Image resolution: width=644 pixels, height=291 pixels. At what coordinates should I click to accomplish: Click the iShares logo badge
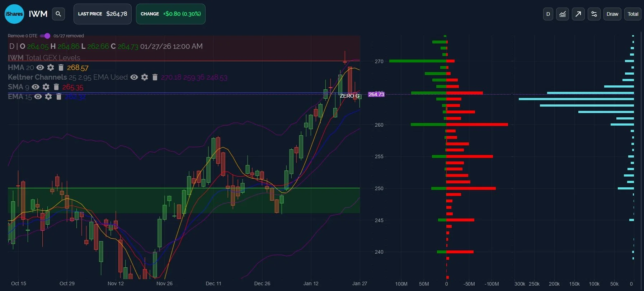[14, 14]
